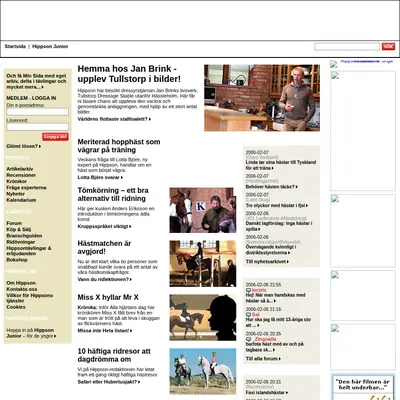
Task: Open Bokshop sidebar link
Action: 17,260
